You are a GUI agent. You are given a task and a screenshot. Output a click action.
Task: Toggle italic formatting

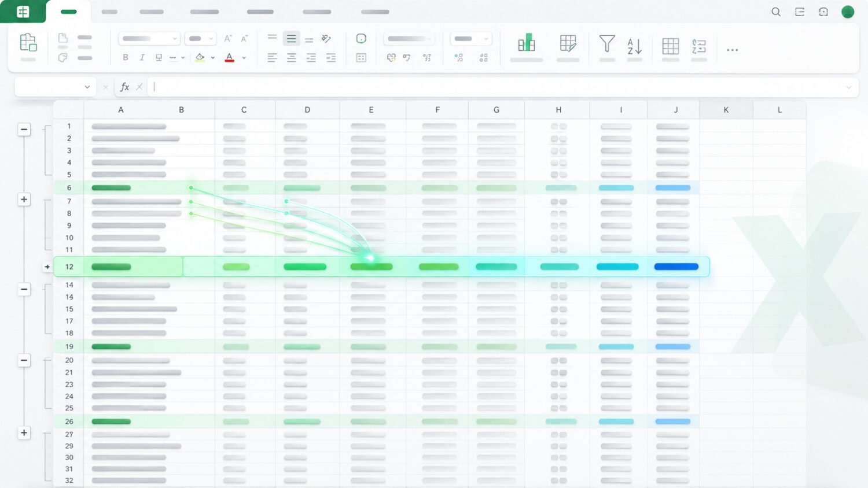(x=142, y=57)
